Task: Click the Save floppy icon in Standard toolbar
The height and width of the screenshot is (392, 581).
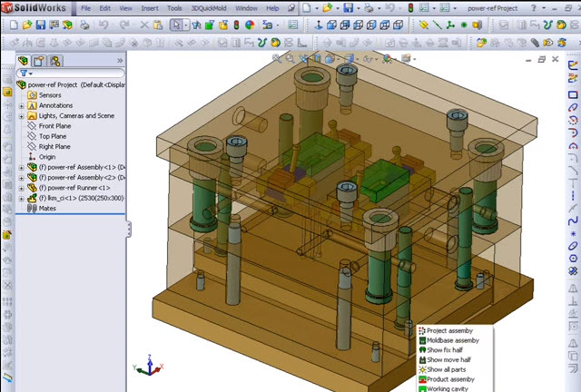Action: pos(40,24)
